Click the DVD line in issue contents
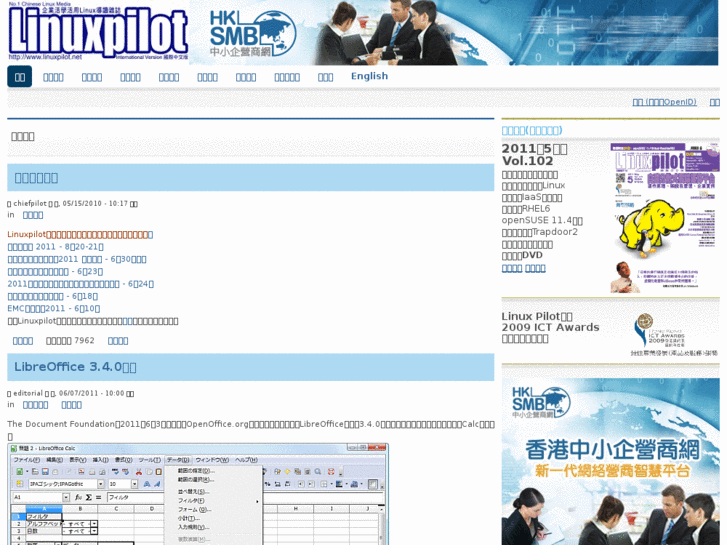The width and height of the screenshot is (727, 545). 522,255
